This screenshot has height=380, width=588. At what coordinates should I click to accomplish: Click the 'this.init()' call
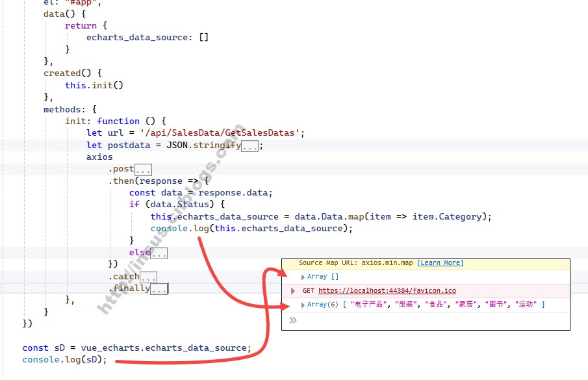tap(94, 86)
